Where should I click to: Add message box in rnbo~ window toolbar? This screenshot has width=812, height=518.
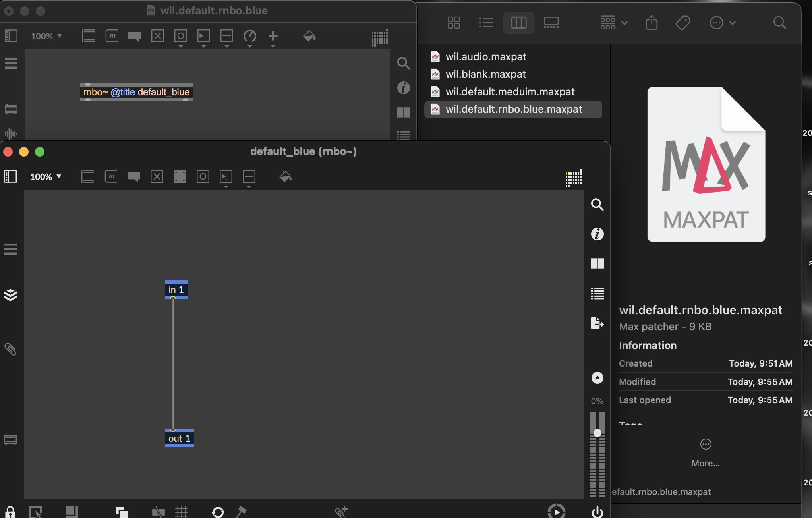click(x=111, y=176)
